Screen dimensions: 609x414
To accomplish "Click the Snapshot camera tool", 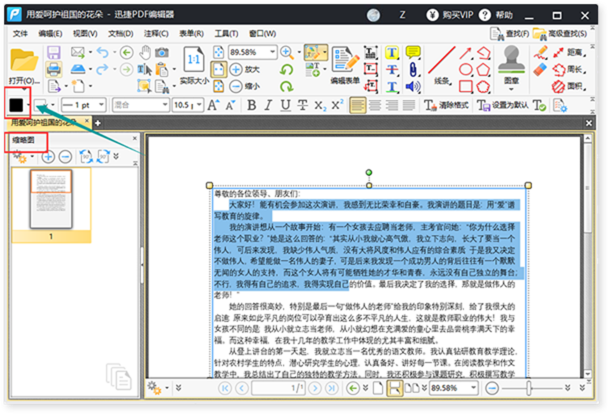I will (162, 52).
